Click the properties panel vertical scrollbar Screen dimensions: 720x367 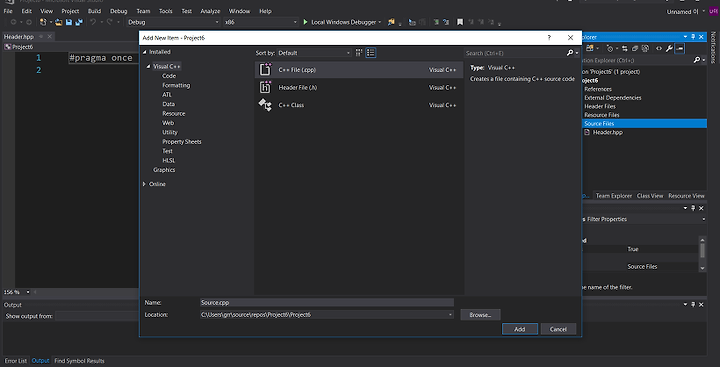[702, 254]
